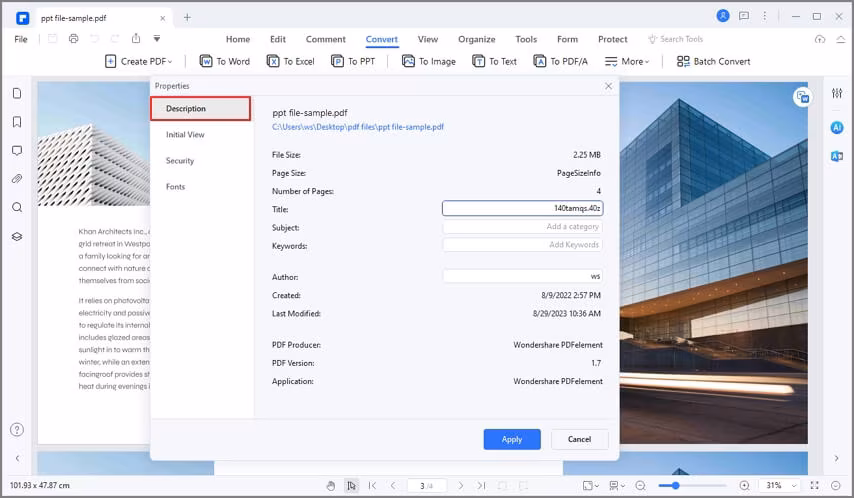The width and height of the screenshot is (854, 498).
Task: Collapse the left panel with arrow
Action: (x=17, y=458)
